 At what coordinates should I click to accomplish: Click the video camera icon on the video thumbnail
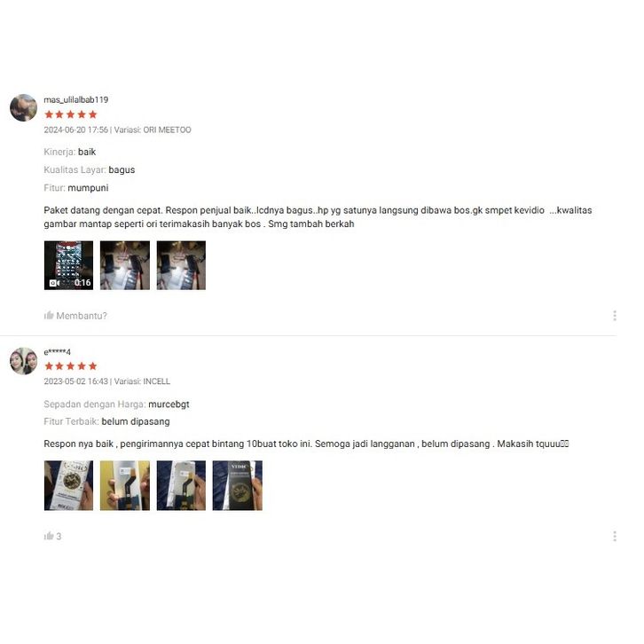(x=54, y=283)
